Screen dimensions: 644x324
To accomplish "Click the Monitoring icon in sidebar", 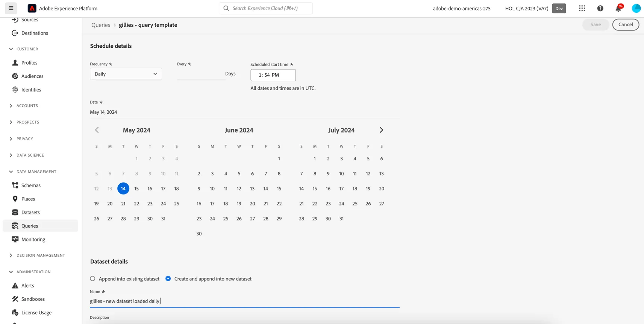I will tap(15, 240).
